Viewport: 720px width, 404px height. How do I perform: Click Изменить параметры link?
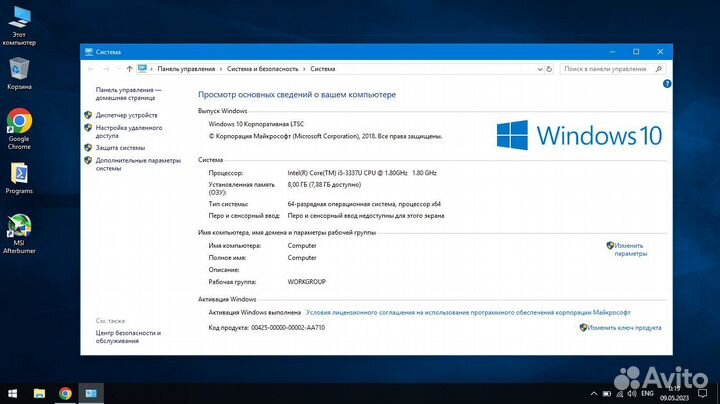point(630,249)
